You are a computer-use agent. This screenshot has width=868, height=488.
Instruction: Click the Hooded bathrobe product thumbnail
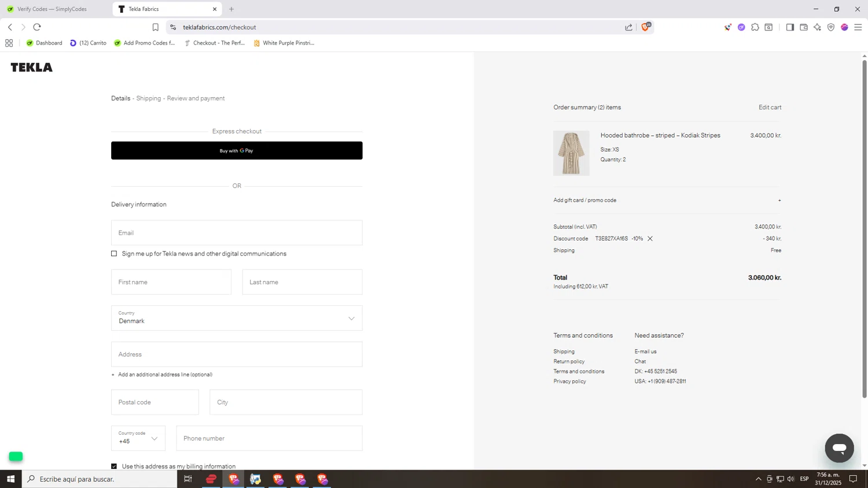[x=571, y=153]
